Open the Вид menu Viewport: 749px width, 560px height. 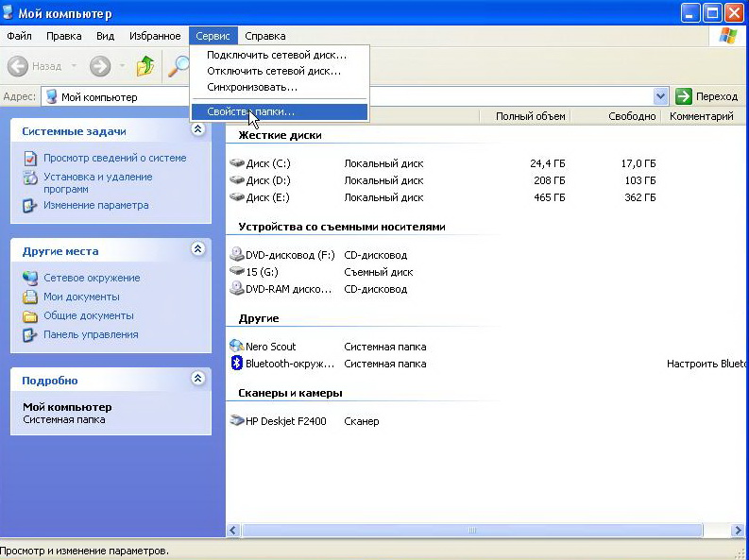point(105,36)
